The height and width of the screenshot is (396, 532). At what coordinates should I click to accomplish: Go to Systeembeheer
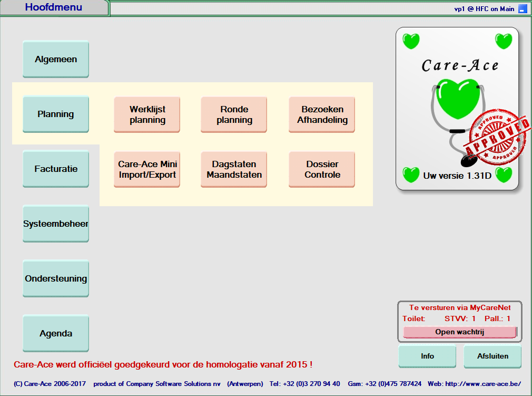click(x=56, y=224)
